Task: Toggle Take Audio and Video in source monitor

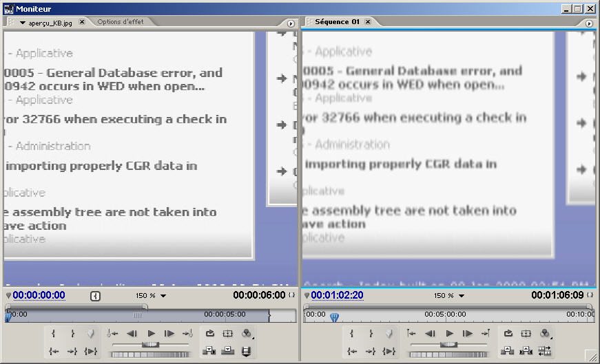Action: [246, 351]
